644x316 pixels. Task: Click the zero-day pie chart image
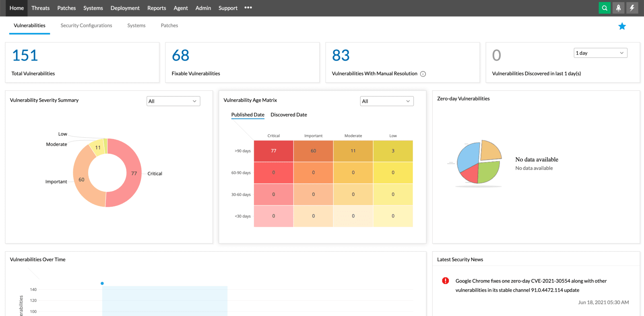[479, 163]
